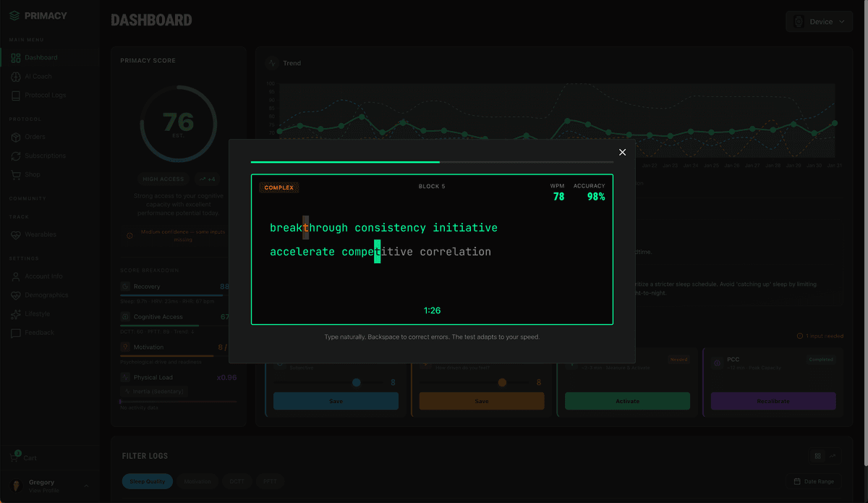The image size is (868, 503).
Task: Click the COMPLEX difficulty badge
Action: pyautogui.click(x=279, y=187)
